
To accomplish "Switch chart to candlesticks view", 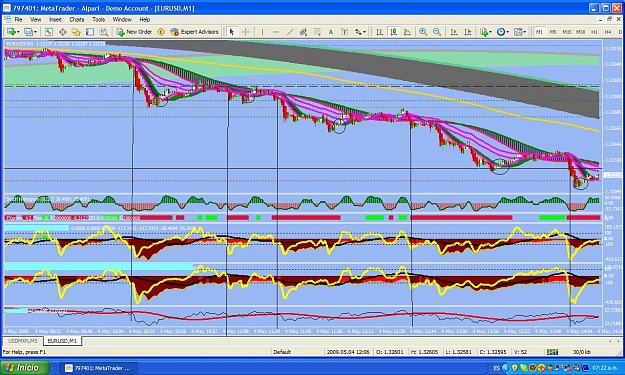I will (x=393, y=32).
